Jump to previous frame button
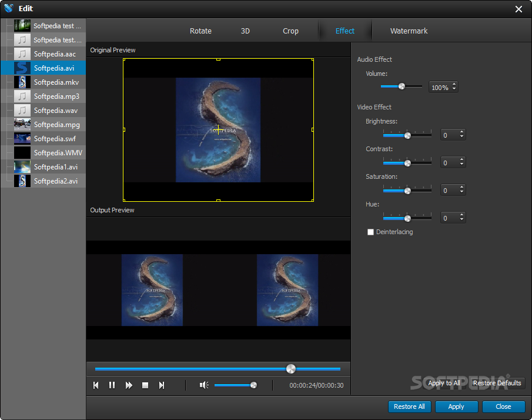Screen dimensions: 532x420 [x=96, y=385]
